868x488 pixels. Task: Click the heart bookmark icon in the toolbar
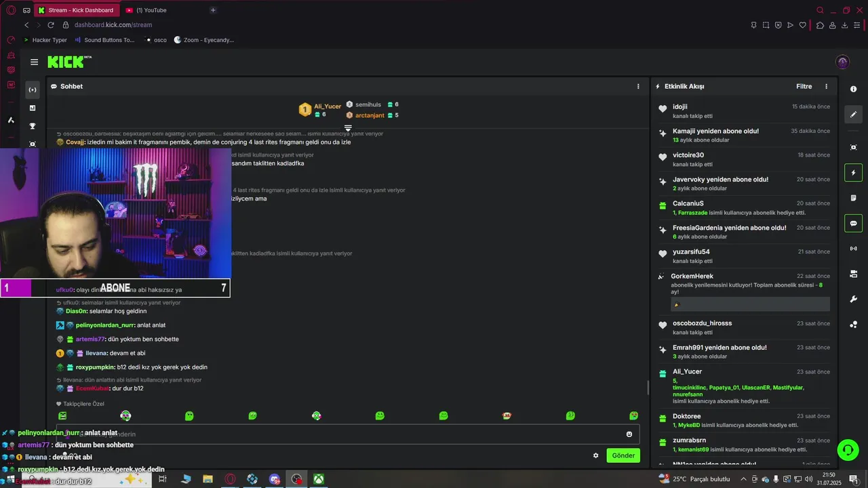803,25
